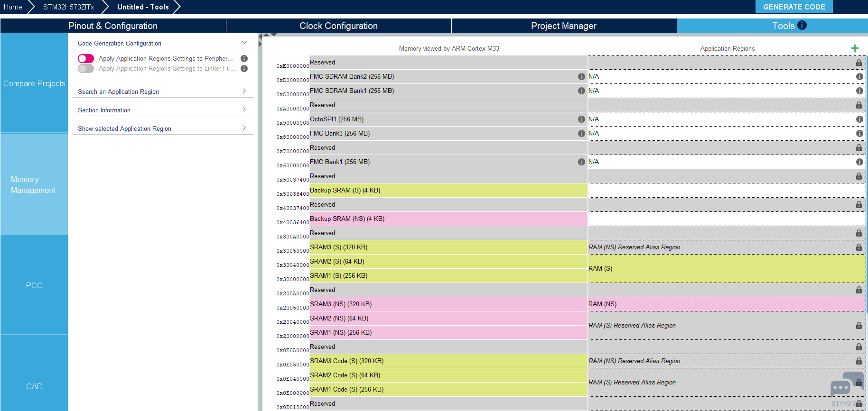Click the green plus to add Application Region
868x411 pixels.
855,48
